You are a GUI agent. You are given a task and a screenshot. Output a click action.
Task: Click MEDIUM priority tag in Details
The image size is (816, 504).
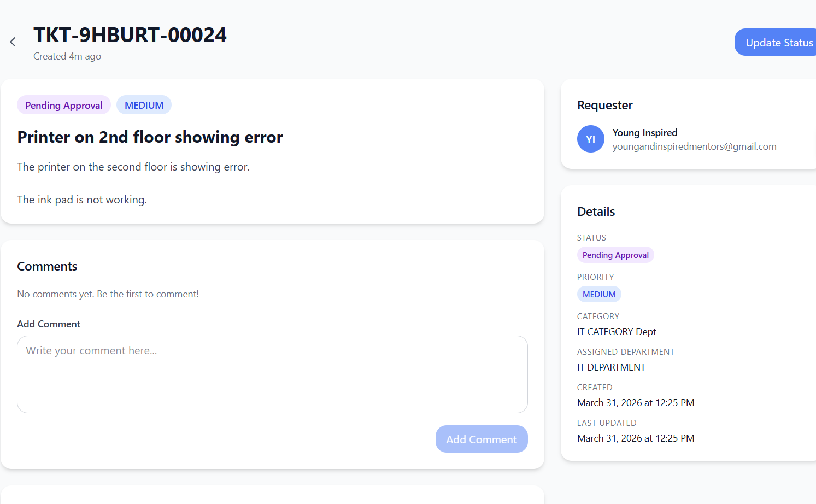598,295
